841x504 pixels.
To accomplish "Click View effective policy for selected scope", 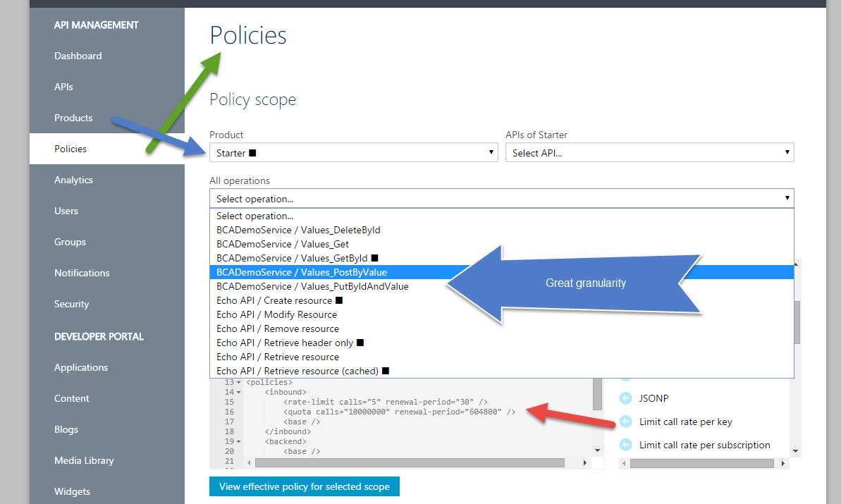I will point(304,486).
